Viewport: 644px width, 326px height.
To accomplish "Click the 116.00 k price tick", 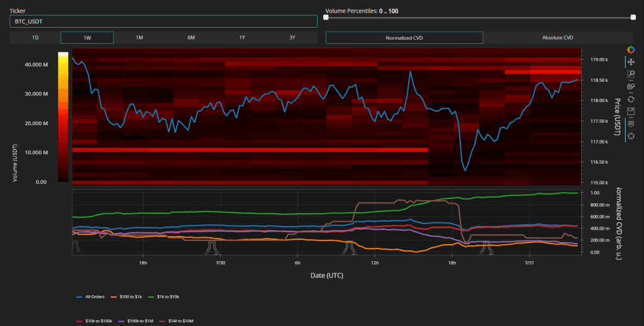I will 599,183.
